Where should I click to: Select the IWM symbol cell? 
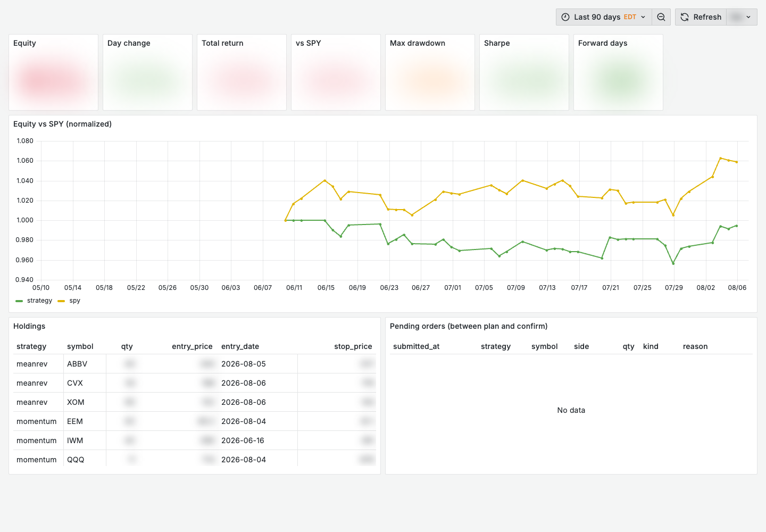(85, 440)
